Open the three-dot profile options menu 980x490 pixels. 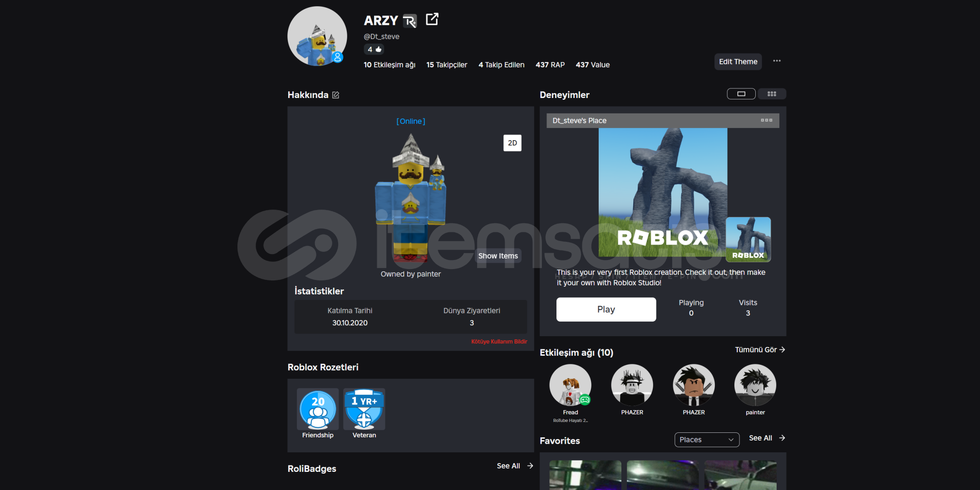coord(777,61)
